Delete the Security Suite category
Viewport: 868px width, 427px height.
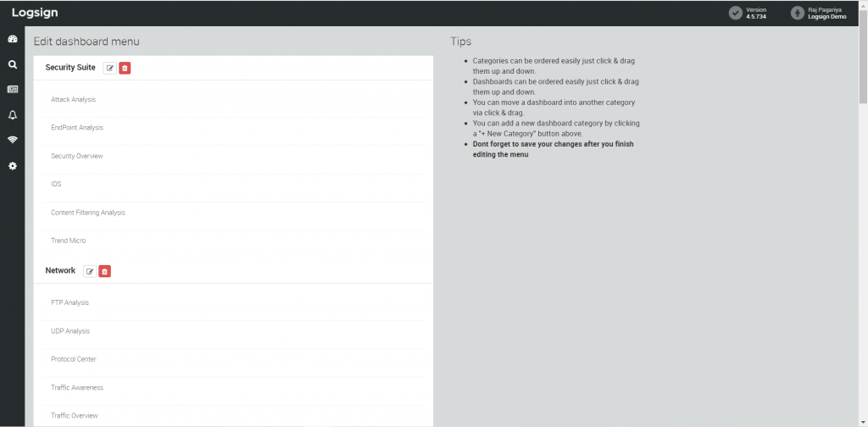click(x=125, y=68)
